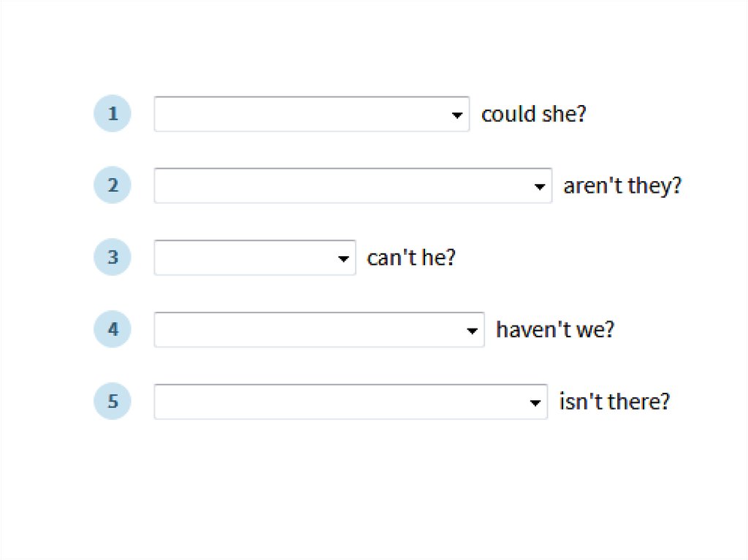Click the number 3 circle badge
Image resolution: width=748 pixels, height=560 pixels.
point(112,258)
